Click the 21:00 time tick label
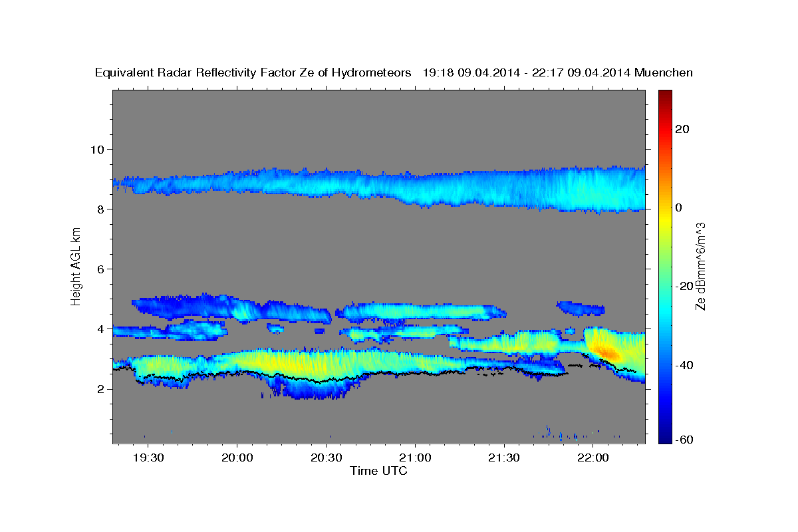Image resolution: width=798 pixels, height=532 pixels. (415, 458)
